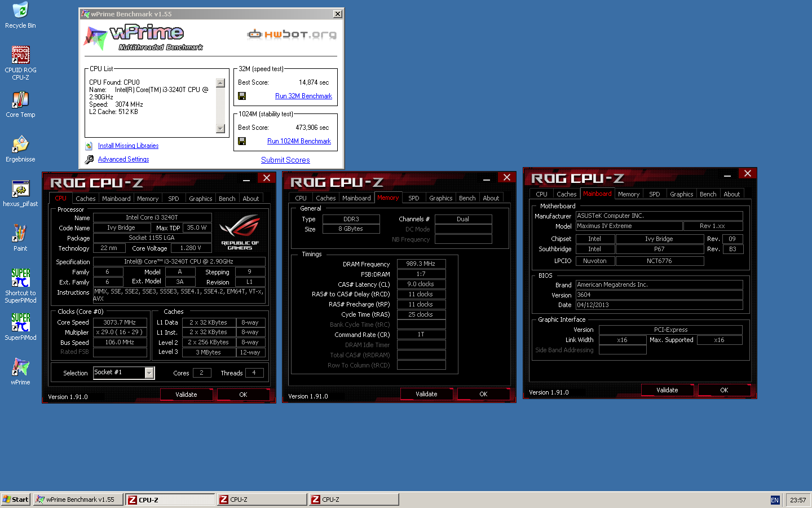
Task: Click Submit Scores link
Action: 285,160
